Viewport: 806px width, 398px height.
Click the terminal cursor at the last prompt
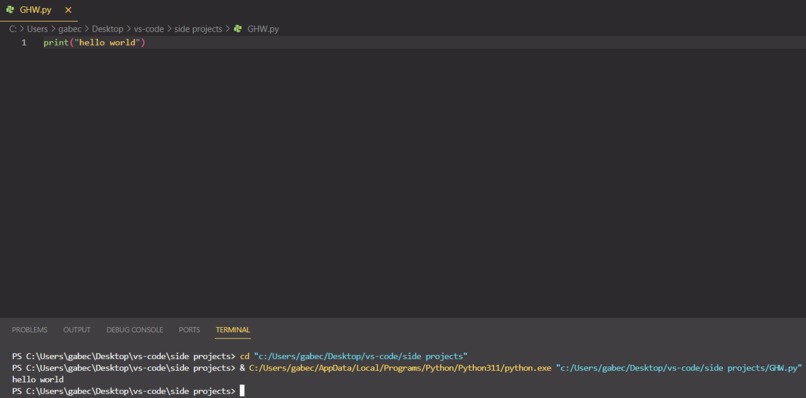242,391
